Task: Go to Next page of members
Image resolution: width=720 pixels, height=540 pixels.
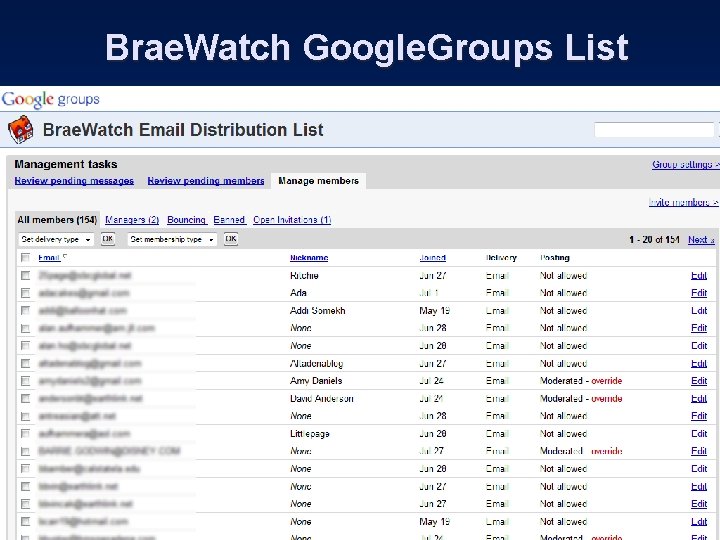Action: point(701,240)
